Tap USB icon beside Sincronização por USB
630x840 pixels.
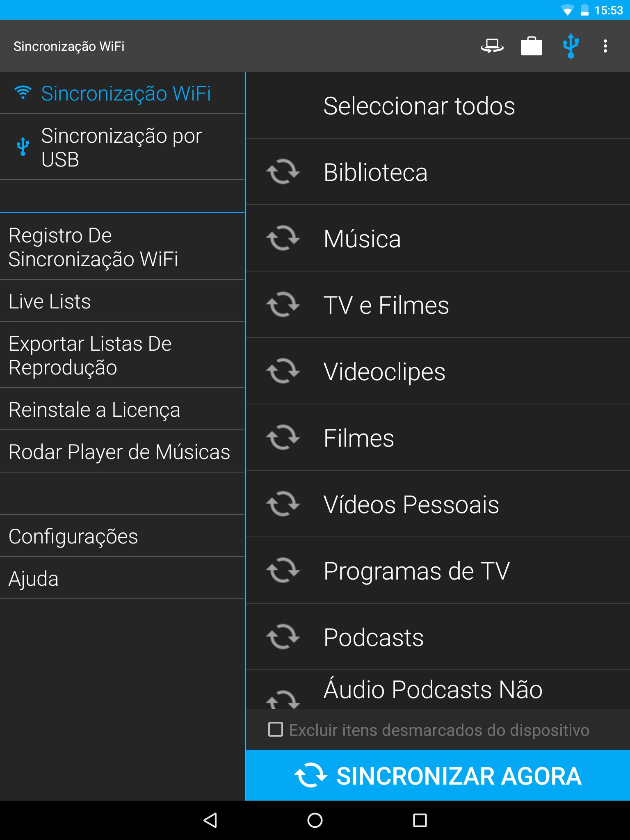tap(23, 146)
